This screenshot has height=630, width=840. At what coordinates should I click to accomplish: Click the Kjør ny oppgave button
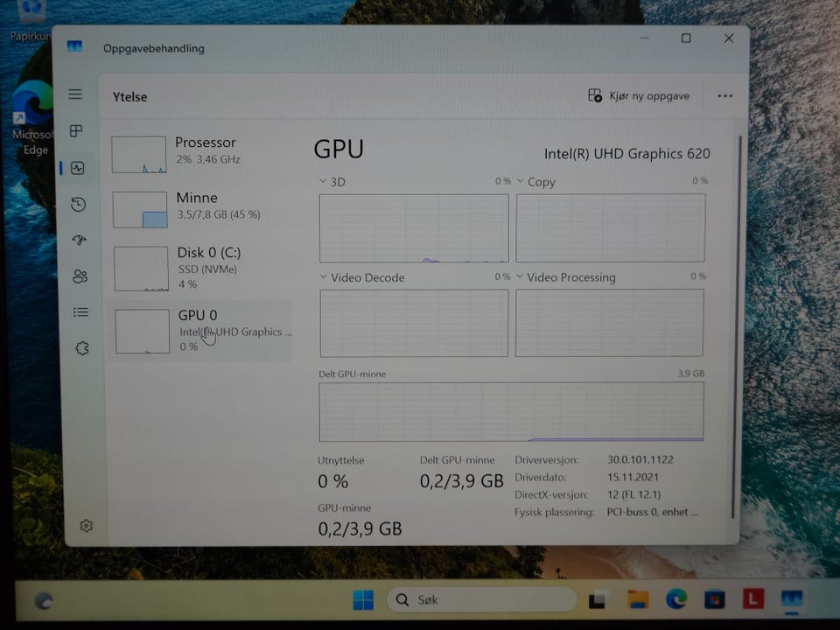pos(639,96)
